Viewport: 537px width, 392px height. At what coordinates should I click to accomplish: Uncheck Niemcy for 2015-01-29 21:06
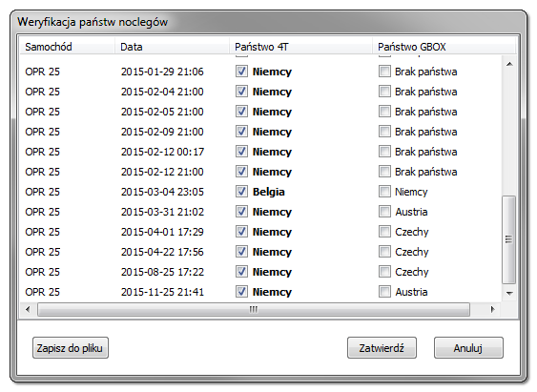tap(241, 72)
